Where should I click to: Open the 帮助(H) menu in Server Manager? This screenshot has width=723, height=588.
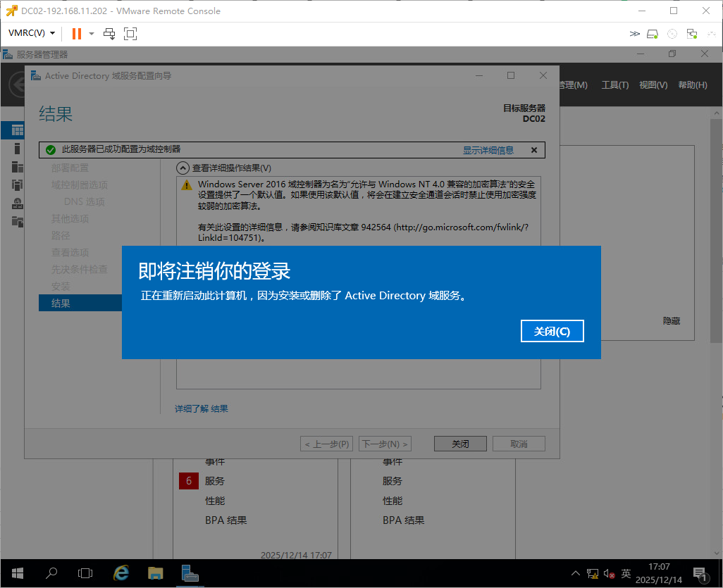693,85
